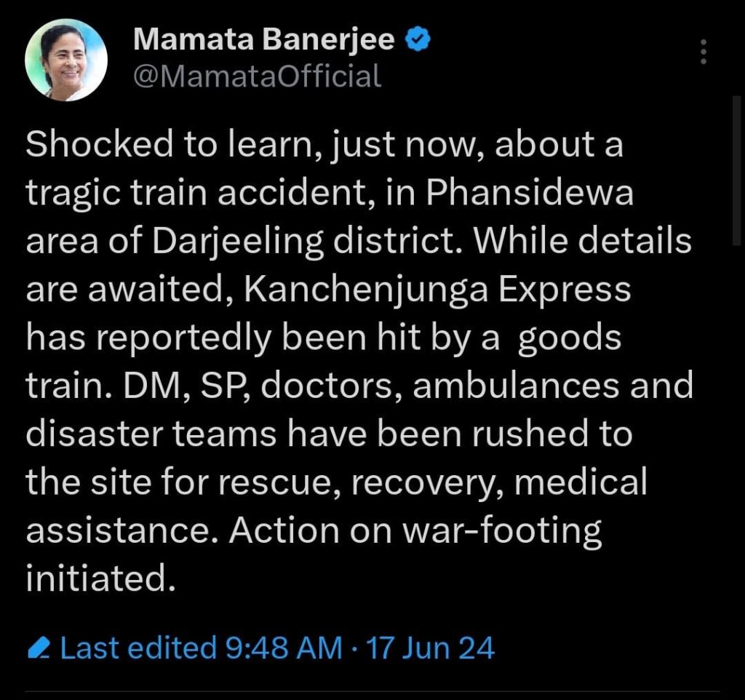Click the "Last edited" label

(138, 647)
